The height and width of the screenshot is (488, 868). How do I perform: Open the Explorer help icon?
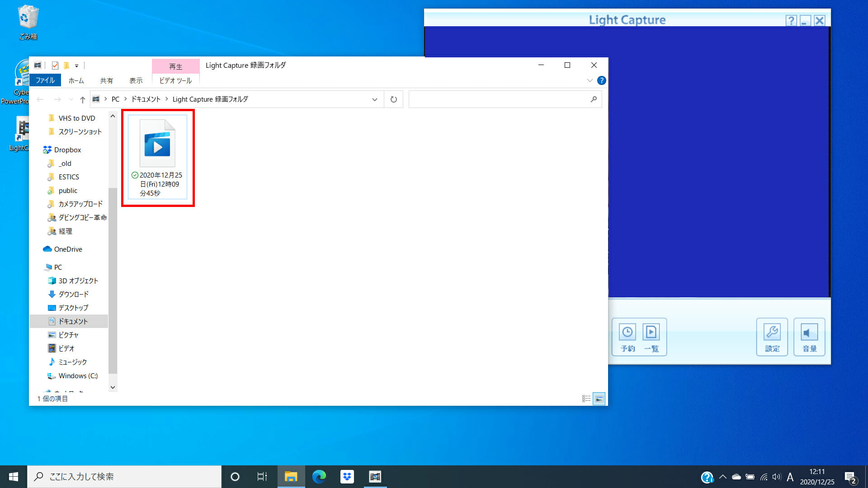[601, 80]
